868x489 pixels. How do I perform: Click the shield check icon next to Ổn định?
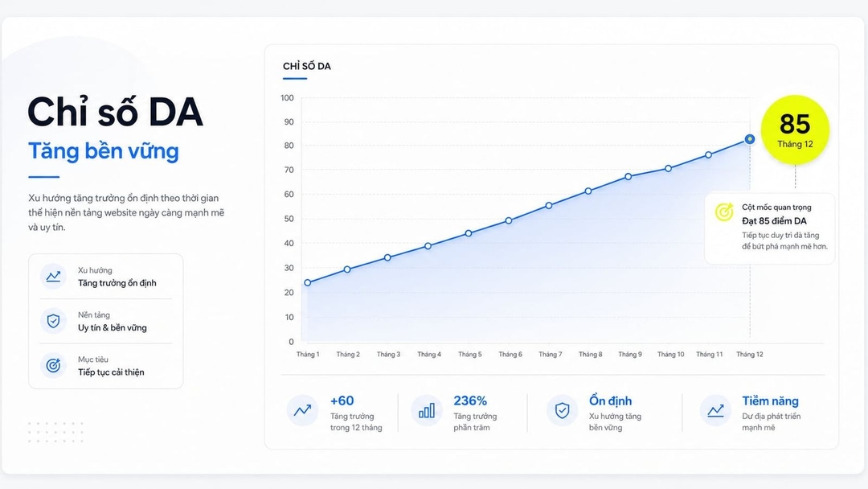562,410
